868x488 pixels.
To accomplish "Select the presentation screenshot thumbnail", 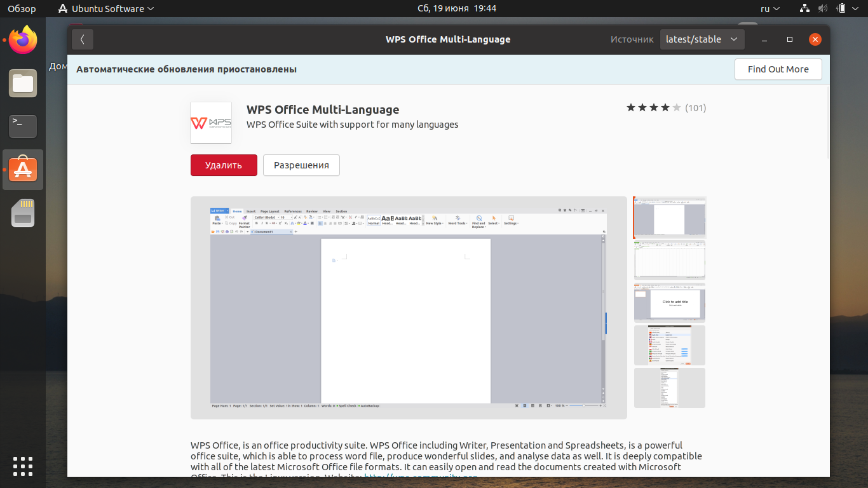I will tap(670, 302).
